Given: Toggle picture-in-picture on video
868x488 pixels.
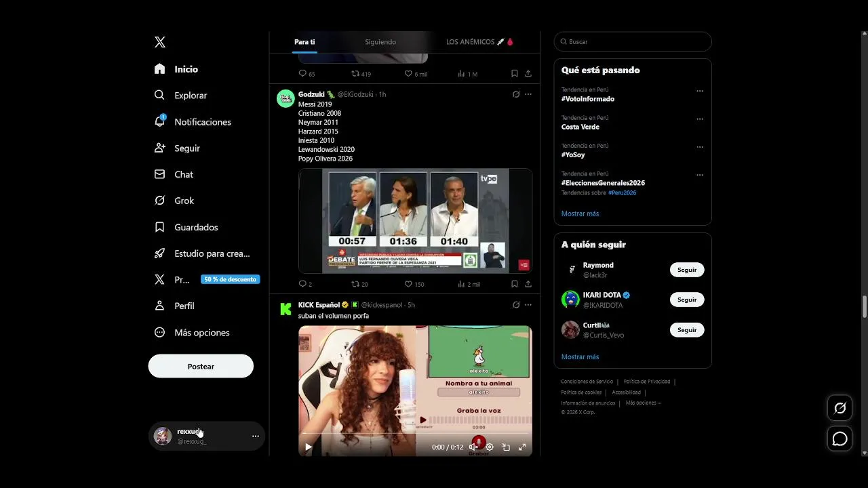Looking at the screenshot, I should 506,447.
